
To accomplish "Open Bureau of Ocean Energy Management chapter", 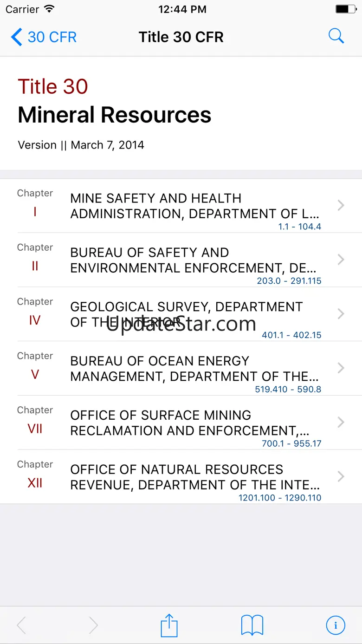I will pyautogui.click(x=194, y=369).
